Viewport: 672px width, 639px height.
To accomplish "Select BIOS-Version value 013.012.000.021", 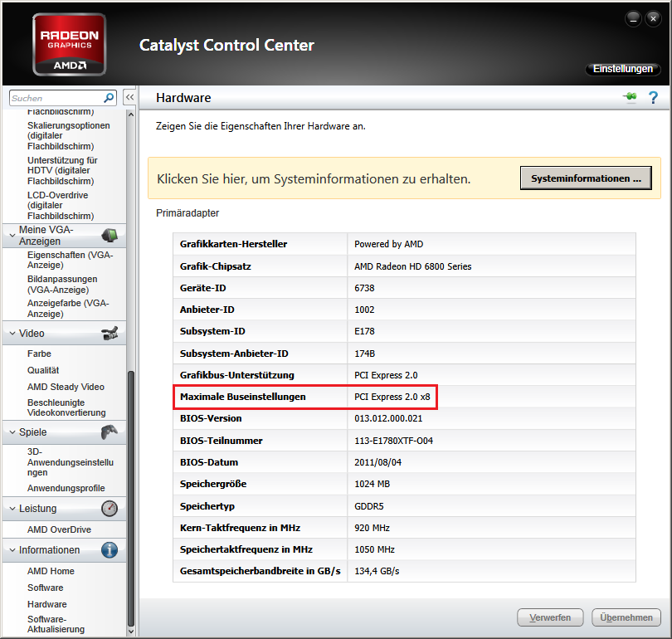I will [388, 418].
